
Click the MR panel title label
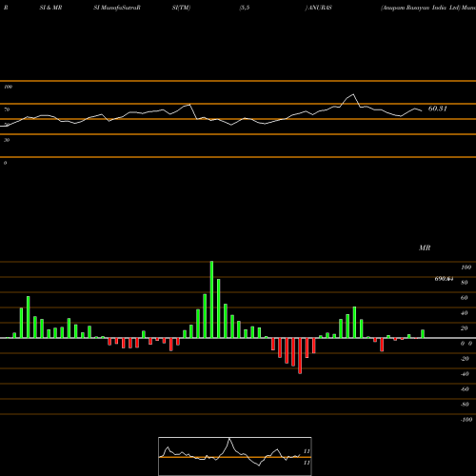[425, 248]
